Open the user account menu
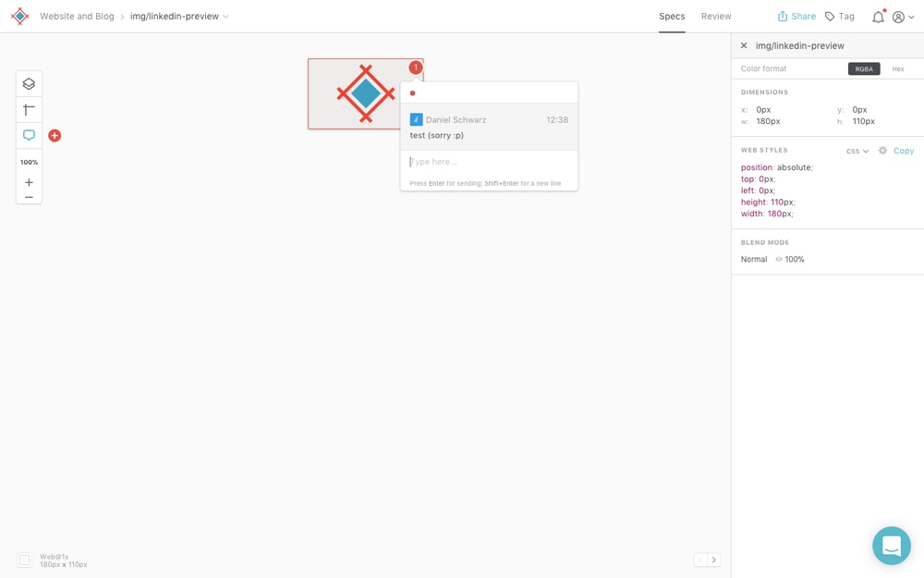Viewport: 924px width, 578px height. [x=903, y=17]
